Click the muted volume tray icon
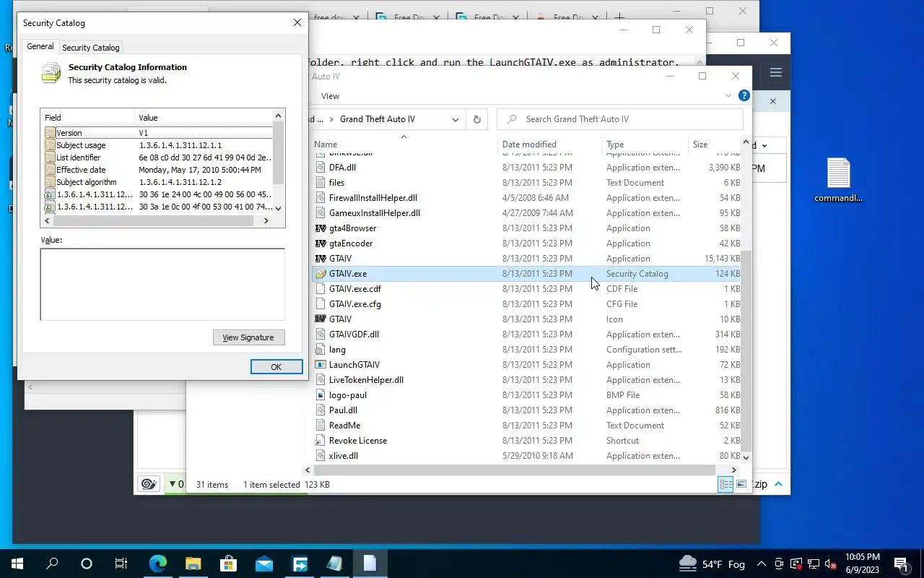 tap(830, 564)
